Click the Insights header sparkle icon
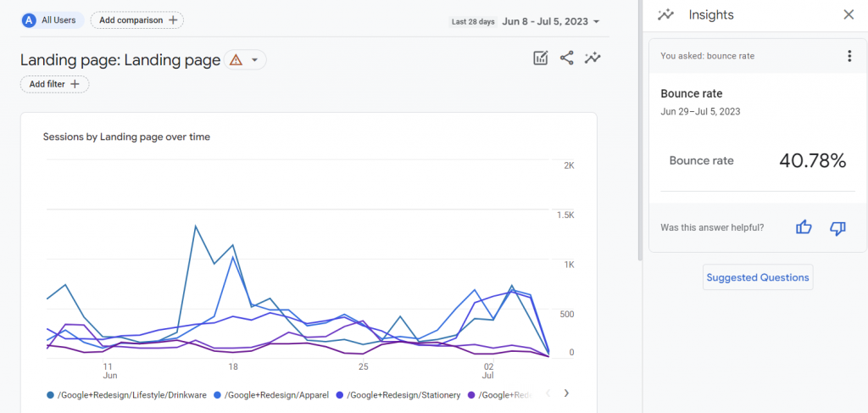868x413 pixels. pos(666,14)
